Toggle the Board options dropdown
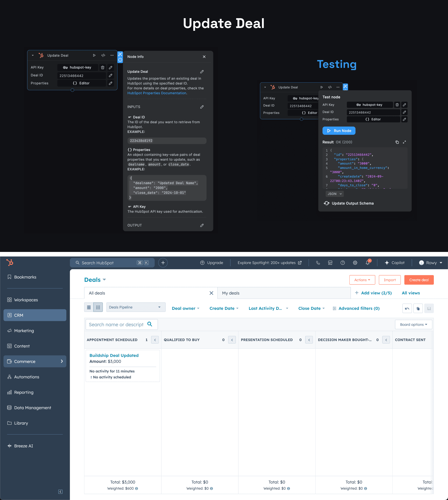This screenshot has width=448, height=500. point(413,324)
